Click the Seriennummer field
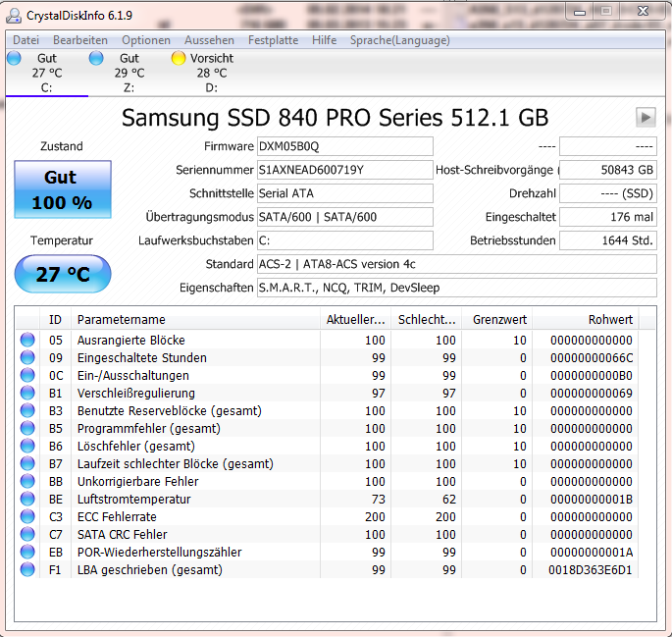 pos(345,170)
